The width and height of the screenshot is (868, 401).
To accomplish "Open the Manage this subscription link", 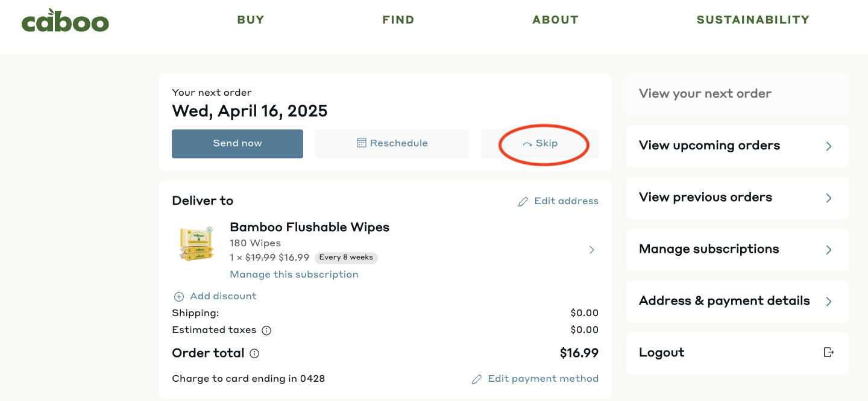I will pos(294,275).
